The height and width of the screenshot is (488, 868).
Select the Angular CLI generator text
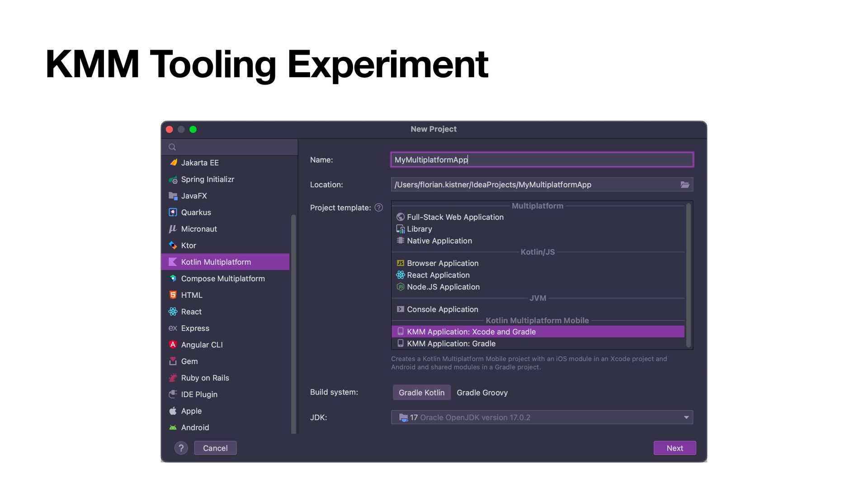pos(202,345)
